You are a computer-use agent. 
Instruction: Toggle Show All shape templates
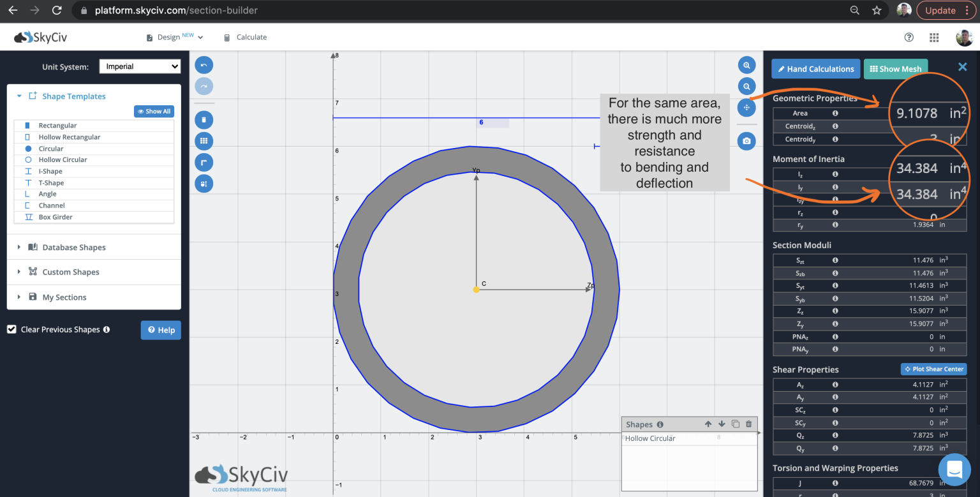[154, 111]
